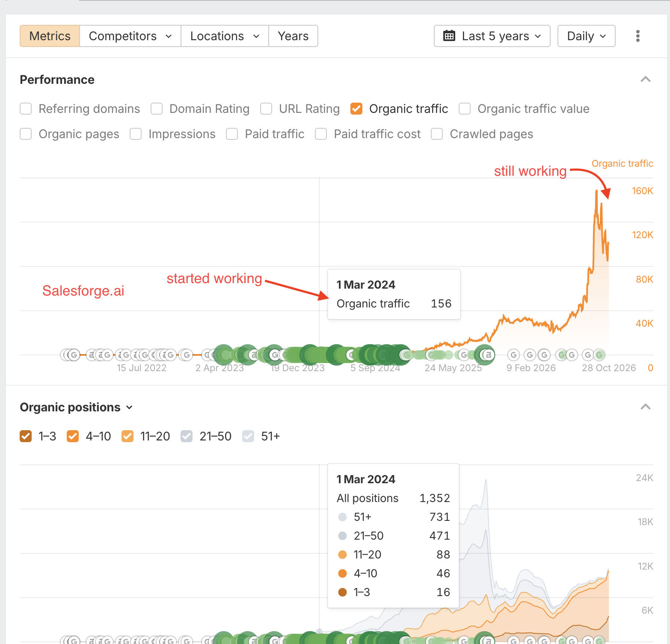Toggle the 21–50 positions checkbox
Viewport: 670px width, 644px height.
click(x=187, y=436)
